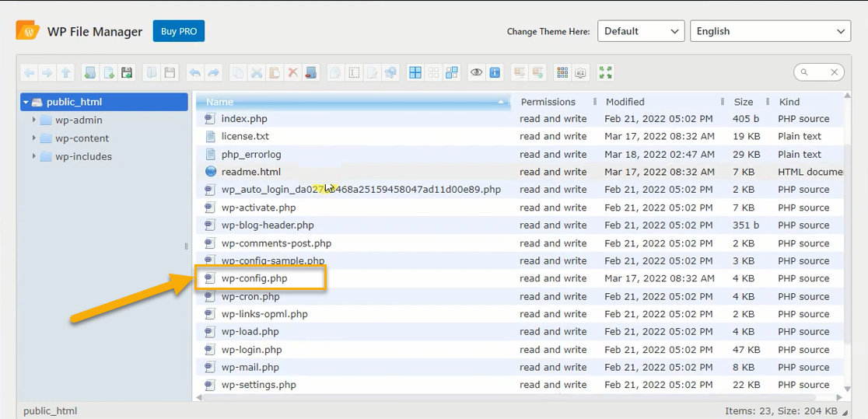Click the Download toolbar icon
Image resolution: width=868 pixels, height=419 pixels.
[x=170, y=72]
